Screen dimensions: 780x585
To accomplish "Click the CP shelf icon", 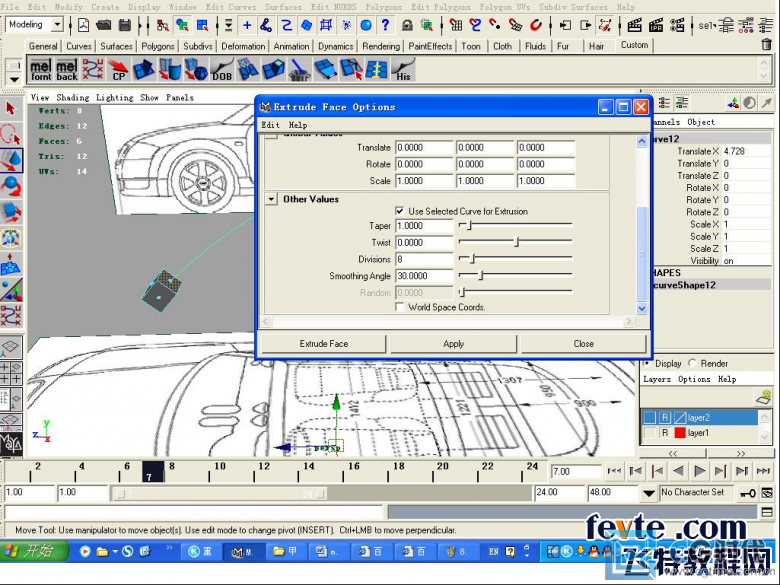I will pos(118,70).
